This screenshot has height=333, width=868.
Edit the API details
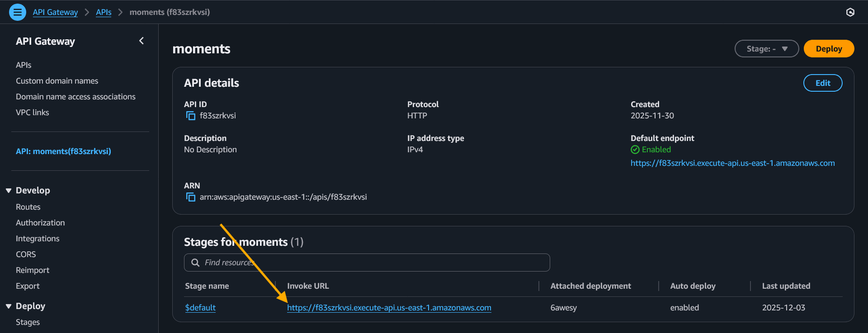point(822,83)
